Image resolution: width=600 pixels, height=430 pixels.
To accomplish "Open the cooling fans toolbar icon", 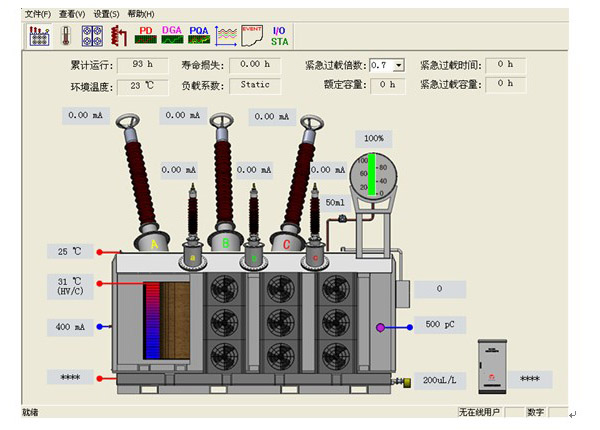I will coord(92,35).
